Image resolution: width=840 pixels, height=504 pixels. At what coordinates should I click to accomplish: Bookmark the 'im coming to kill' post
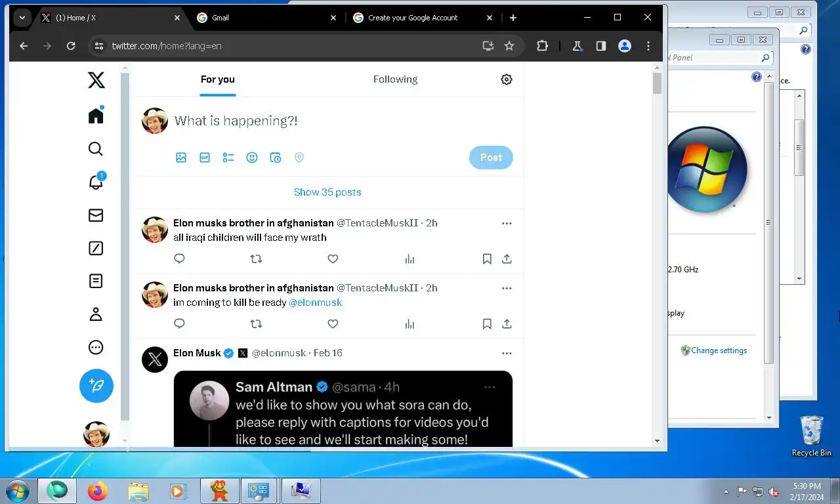[487, 324]
